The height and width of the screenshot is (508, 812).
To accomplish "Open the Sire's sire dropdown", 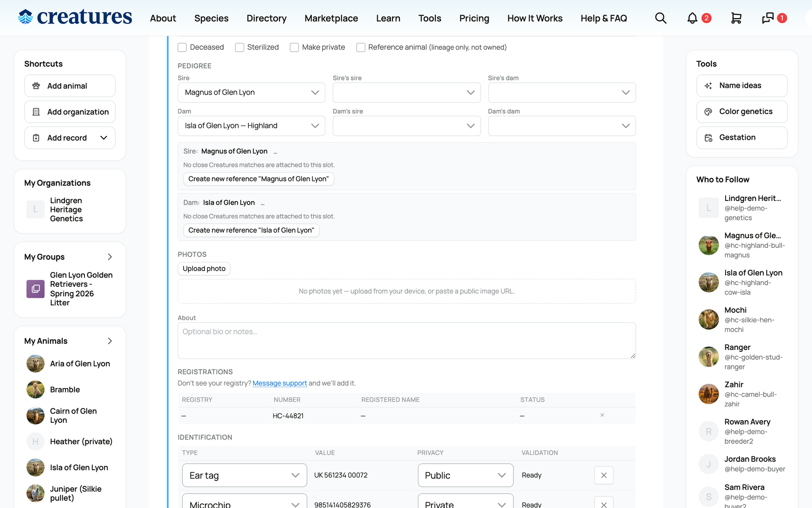I will click(x=406, y=92).
